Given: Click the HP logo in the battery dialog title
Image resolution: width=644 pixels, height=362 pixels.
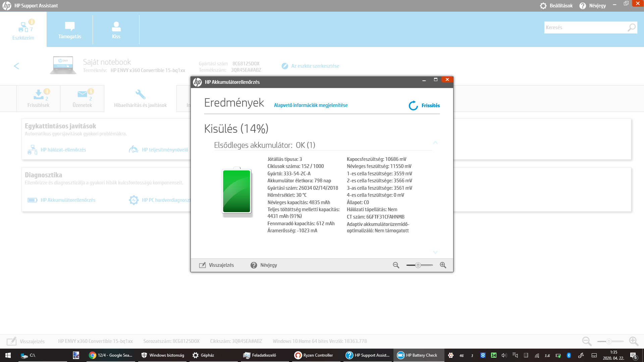Looking at the screenshot, I should click(x=198, y=82).
